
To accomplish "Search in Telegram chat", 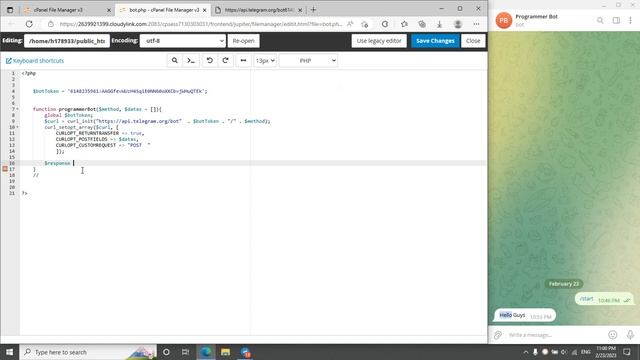I will [x=600, y=20].
